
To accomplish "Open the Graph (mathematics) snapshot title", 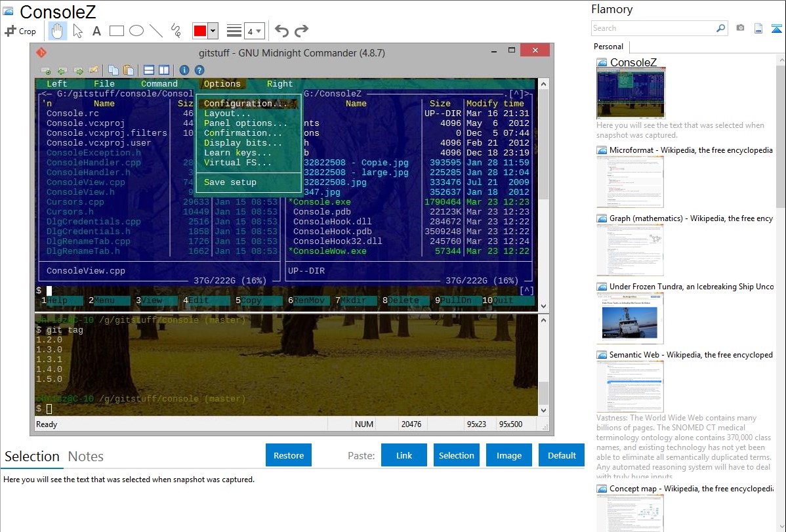I will (x=691, y=218).
